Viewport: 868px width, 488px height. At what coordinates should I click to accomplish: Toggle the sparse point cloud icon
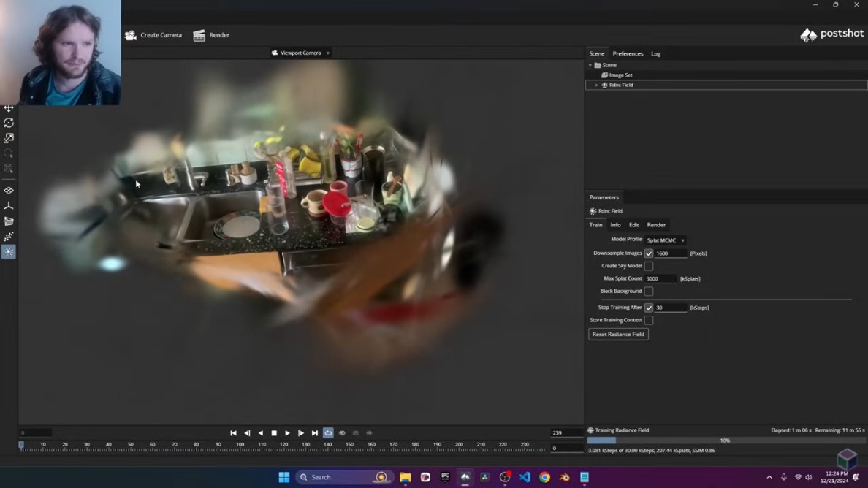tap(9, 237)
